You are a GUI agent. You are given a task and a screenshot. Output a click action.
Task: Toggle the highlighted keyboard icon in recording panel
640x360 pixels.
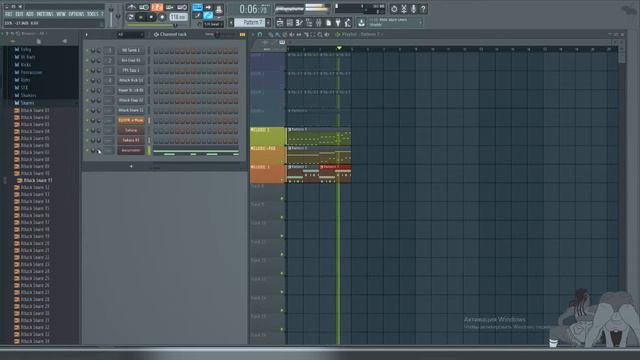(197, 7)
